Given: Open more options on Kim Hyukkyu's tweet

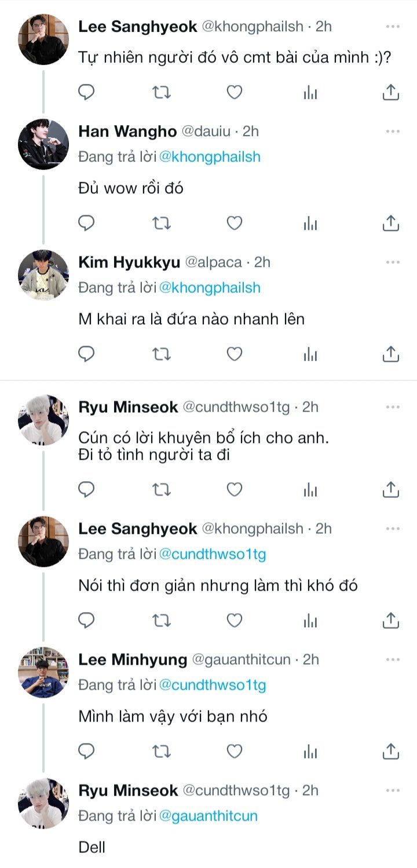Looking at the screenshot, I should pyautogui.click(x=393, y=262).
